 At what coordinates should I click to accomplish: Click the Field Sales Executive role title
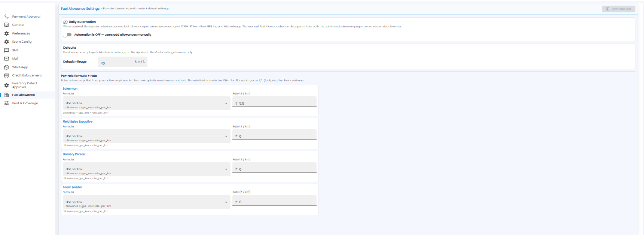coord(77,121)
